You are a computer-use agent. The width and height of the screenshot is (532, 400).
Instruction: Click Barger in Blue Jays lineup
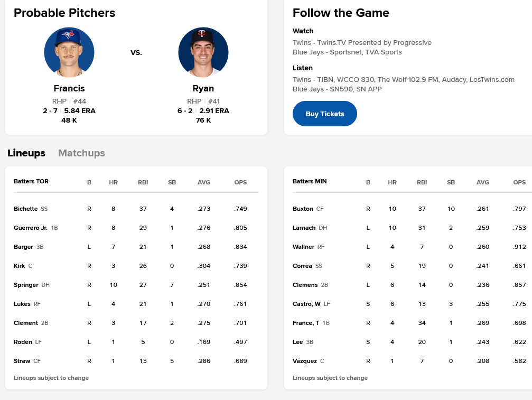click(23, 247)
